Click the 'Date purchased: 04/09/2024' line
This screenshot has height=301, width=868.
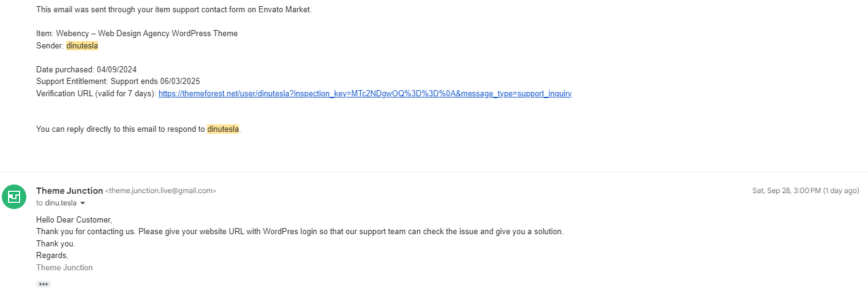click(86, 70)
